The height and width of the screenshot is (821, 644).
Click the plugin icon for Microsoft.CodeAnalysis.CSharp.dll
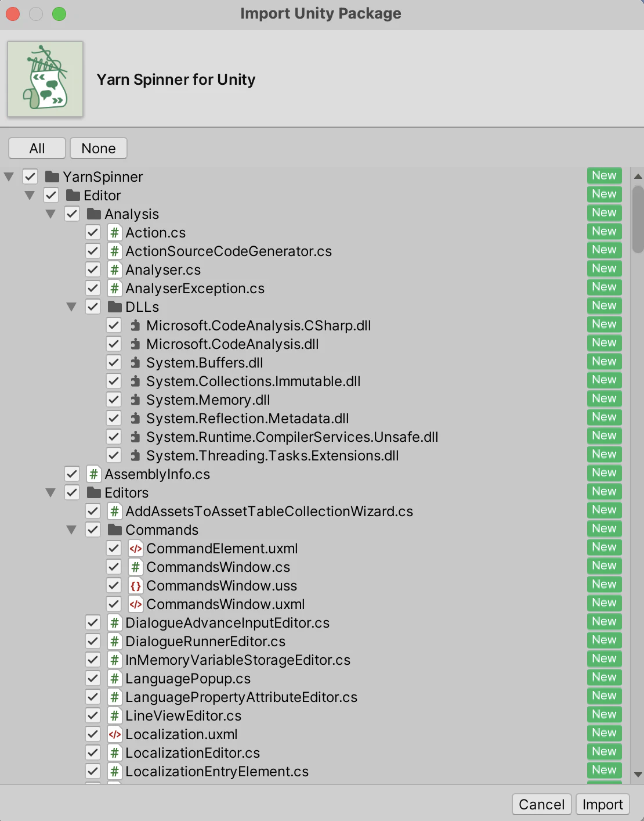(x=135, y=326)
